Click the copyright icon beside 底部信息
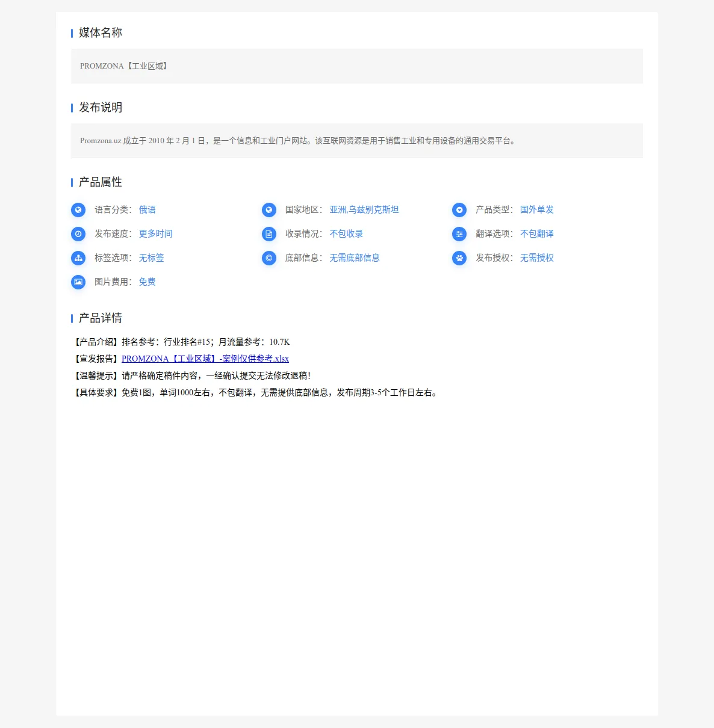Screen dimensions: 714x728 (x=269, y=258)
